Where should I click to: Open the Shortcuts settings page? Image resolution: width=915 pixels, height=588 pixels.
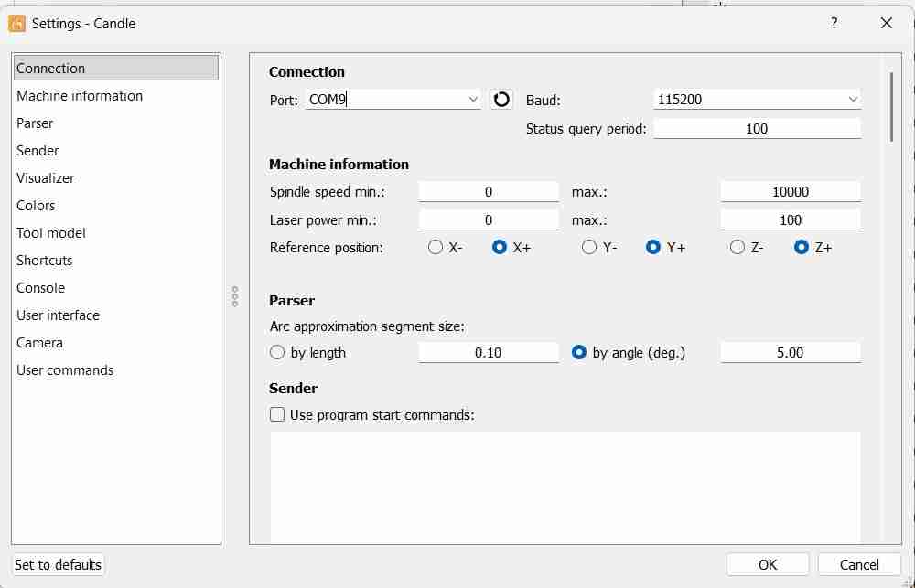[44, 260]
